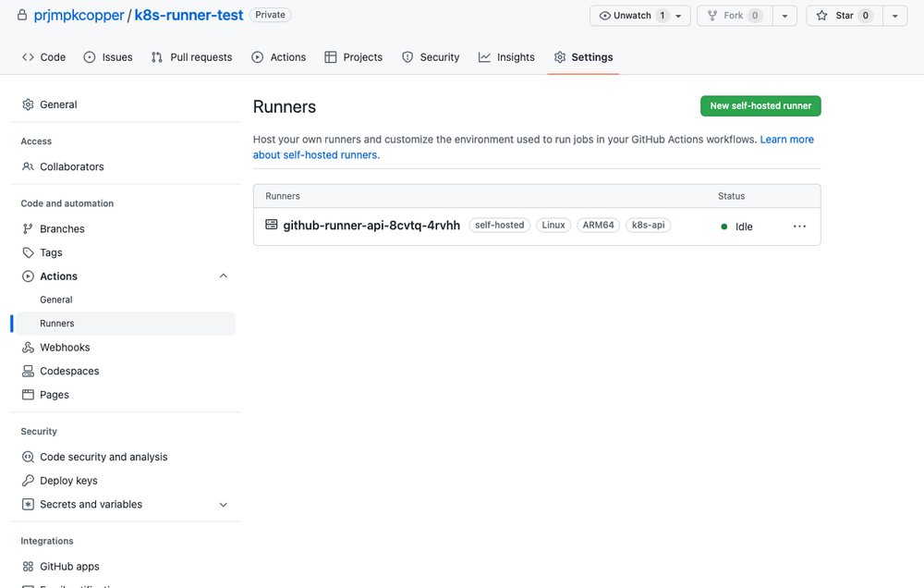Select the Codespaces sidebar icon

point(28,371)
